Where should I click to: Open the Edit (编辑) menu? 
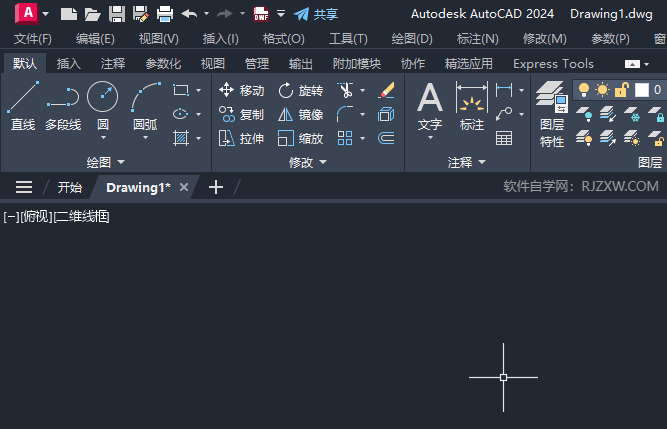tap(95, 39)
